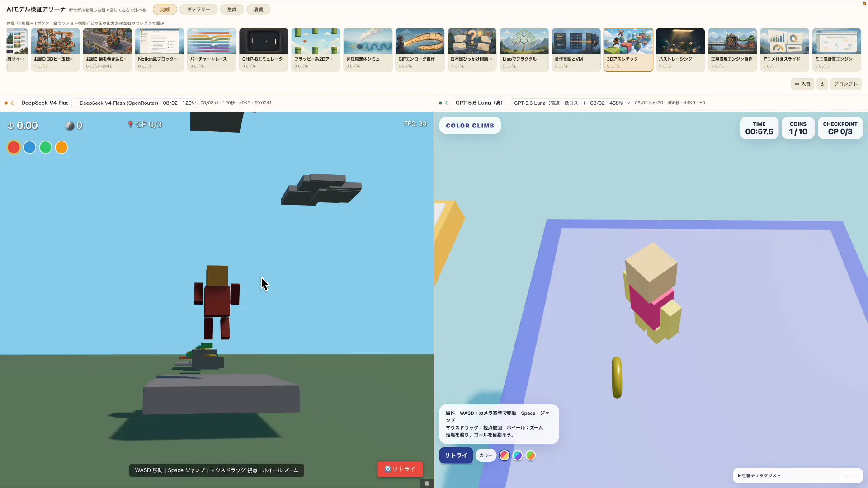Expand the GPT-5.6 Luna run selector
This screenshot has width=868, height=488.
(571, 103)
